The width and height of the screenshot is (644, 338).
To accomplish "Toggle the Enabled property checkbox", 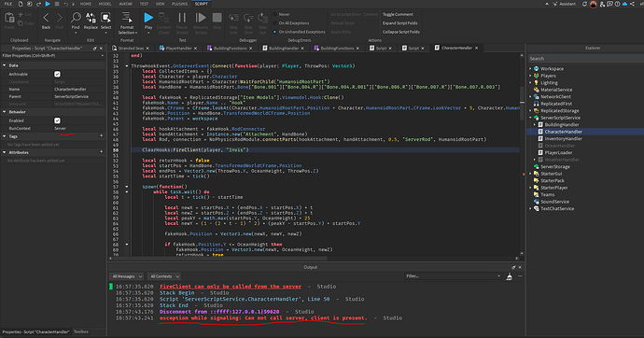I will point(57,120).
